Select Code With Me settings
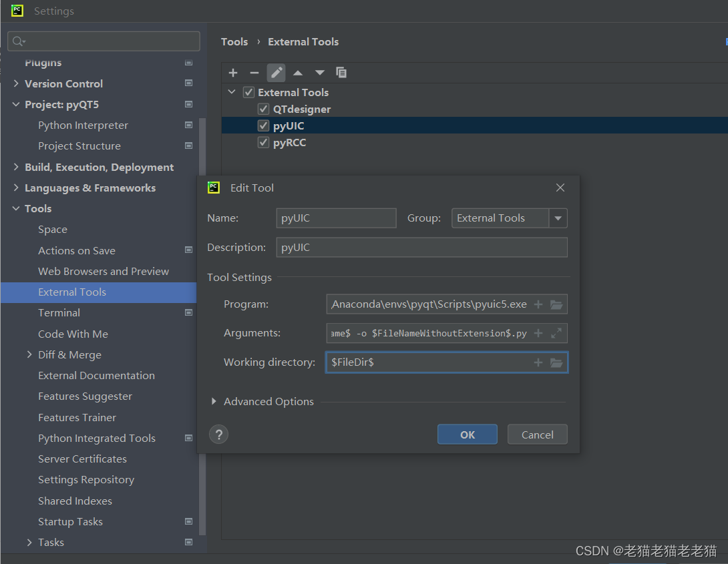This screenshot has height=564, width=728. click(x=73, y=334)
